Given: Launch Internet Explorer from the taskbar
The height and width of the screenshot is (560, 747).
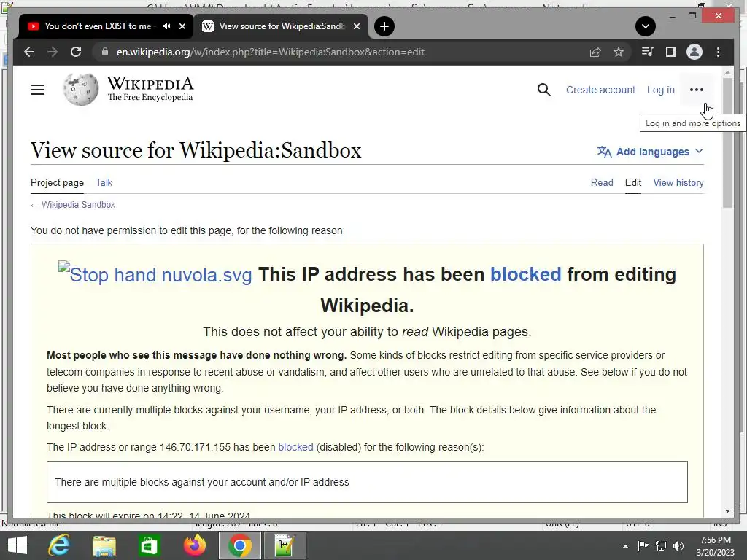Looking at the screenshot, I should (60, 545).
